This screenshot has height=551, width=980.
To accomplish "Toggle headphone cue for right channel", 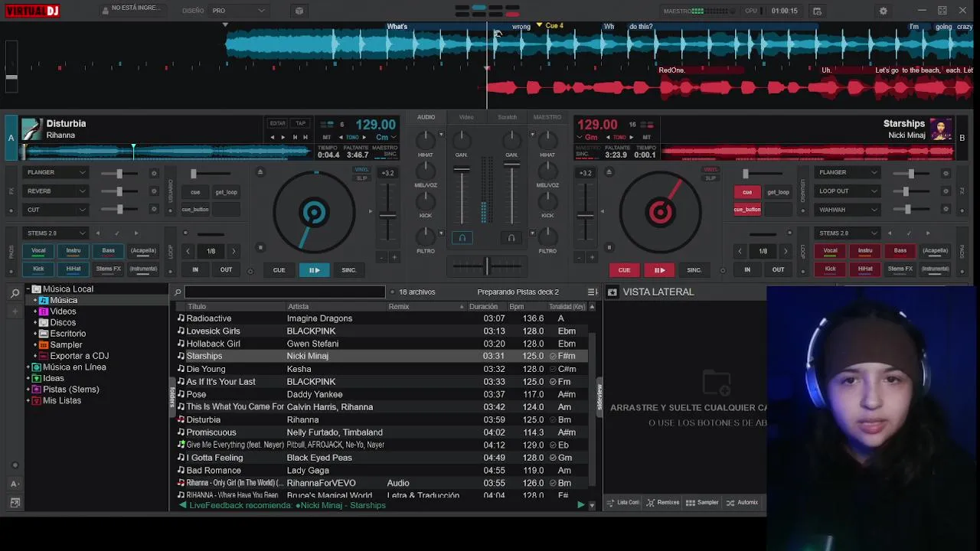I will pyautogui.click(x=511, y=238).
